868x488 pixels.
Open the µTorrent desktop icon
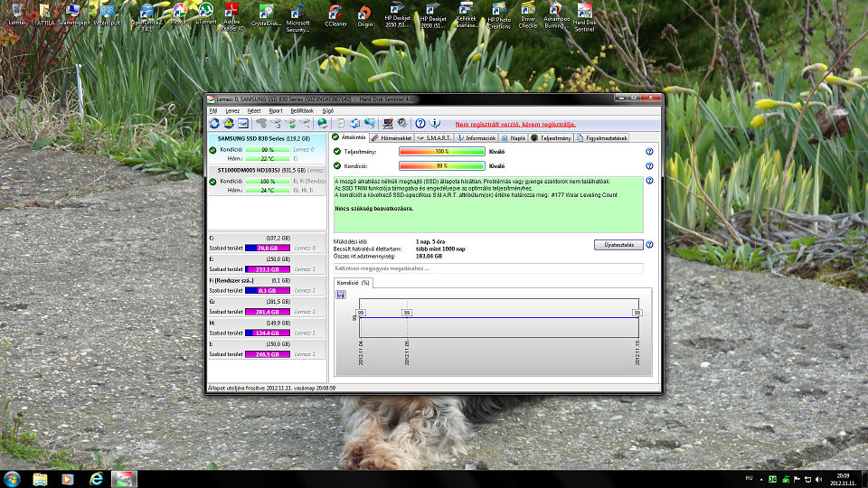(x=206, y=15)
